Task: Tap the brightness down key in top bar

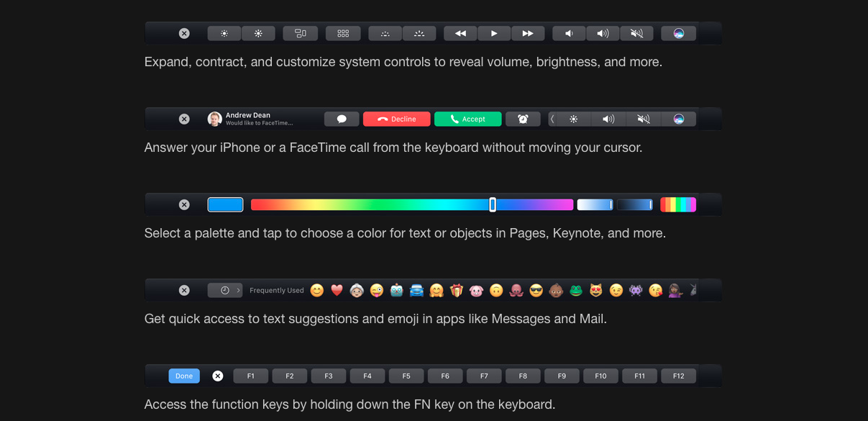Action: (224, 33)
